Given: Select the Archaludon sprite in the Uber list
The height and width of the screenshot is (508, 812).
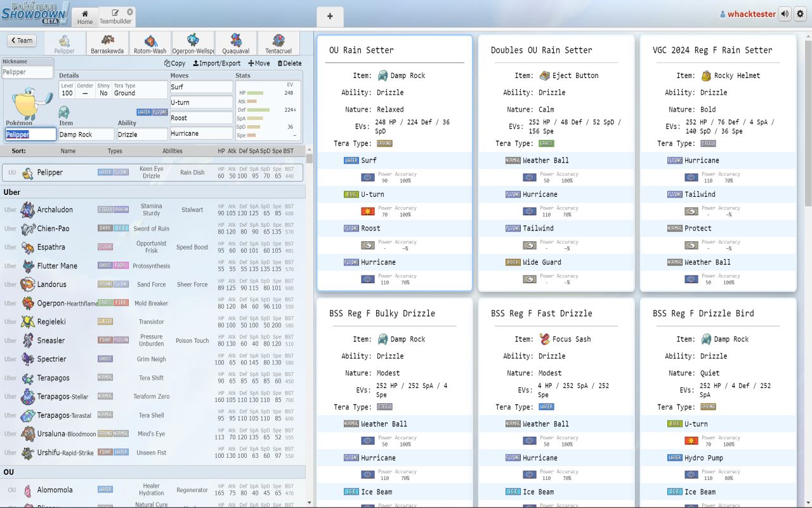Looking at the screenshot, I should tap(27, 210).
